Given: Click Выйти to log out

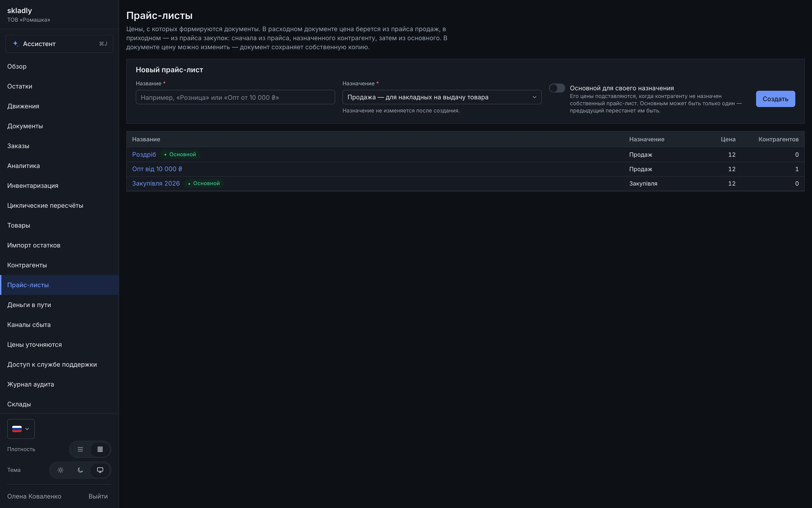Looking at the screenshot, I should [x=98, y=496].
